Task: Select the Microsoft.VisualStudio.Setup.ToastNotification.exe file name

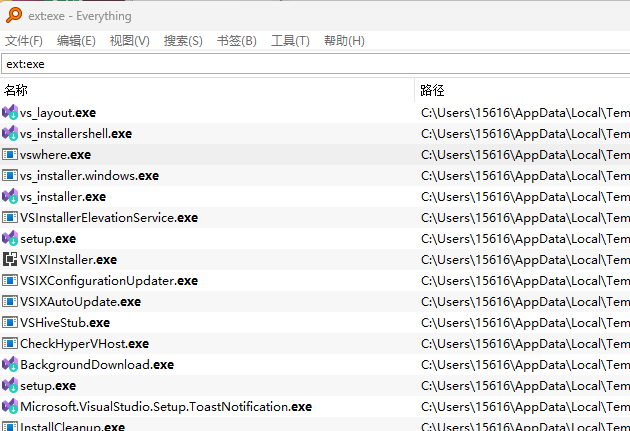Action: point(166,407)
